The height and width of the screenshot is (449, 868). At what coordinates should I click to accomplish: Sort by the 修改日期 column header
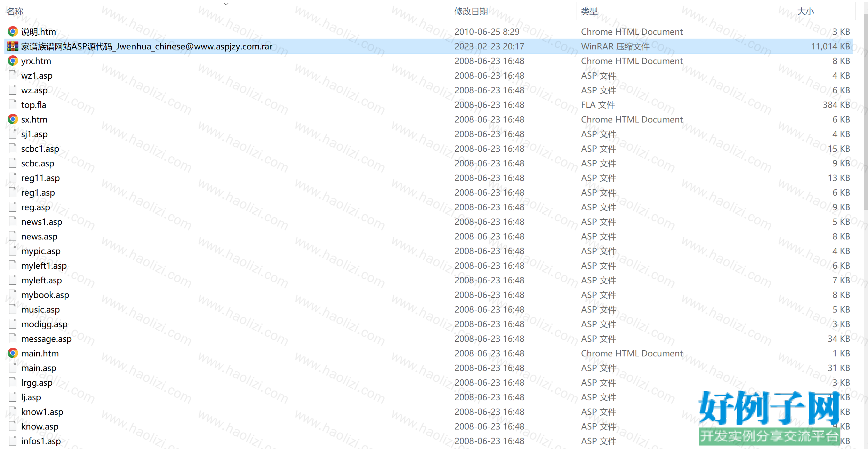click(x=471, y=11)
